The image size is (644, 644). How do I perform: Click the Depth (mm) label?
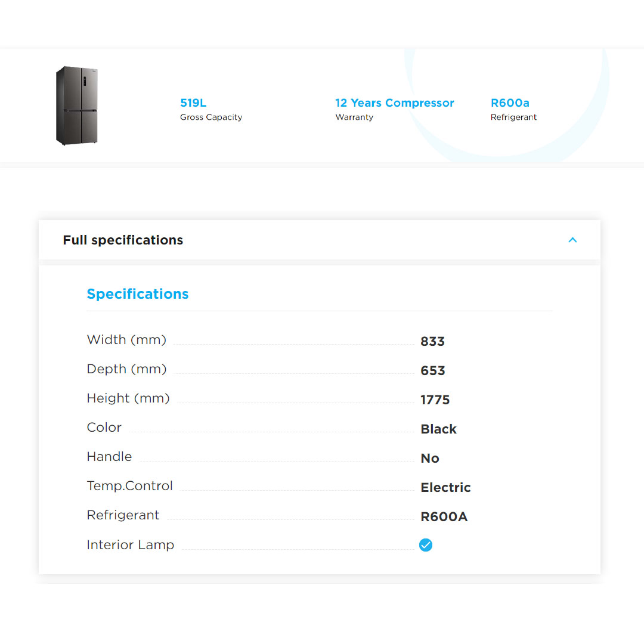[126, 369]
